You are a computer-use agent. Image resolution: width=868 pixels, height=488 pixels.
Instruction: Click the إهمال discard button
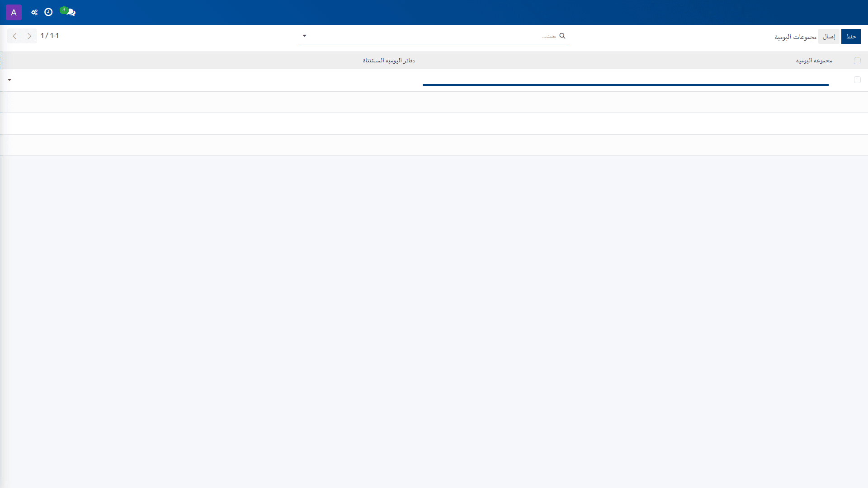tap(829, 36)
